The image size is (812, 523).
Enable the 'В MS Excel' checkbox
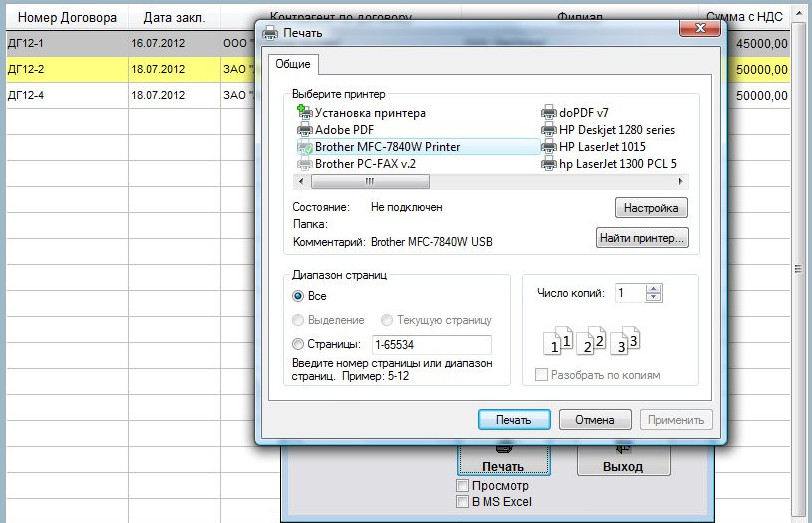462,502
